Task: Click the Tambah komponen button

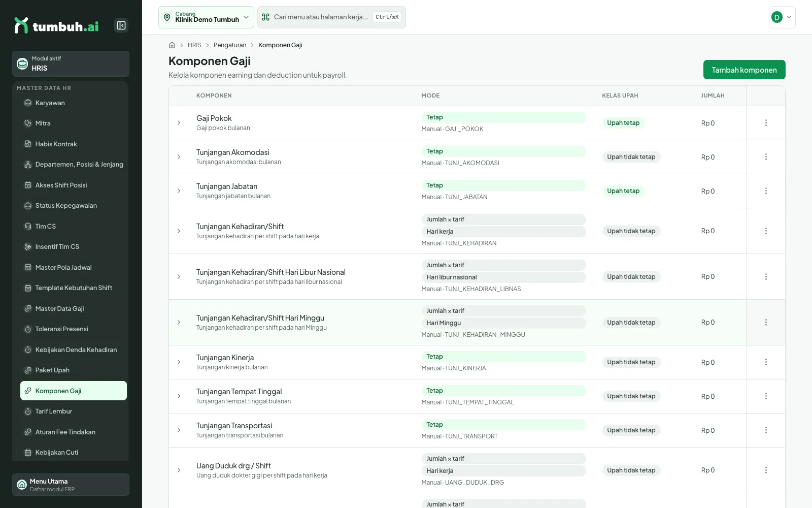Action: 744,70
